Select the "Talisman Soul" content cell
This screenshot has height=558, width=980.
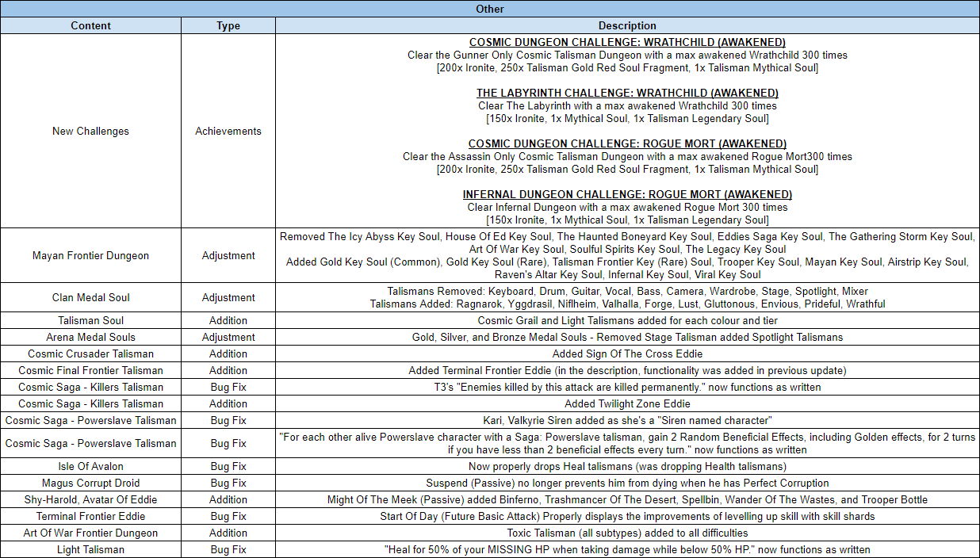click(90, 320)
